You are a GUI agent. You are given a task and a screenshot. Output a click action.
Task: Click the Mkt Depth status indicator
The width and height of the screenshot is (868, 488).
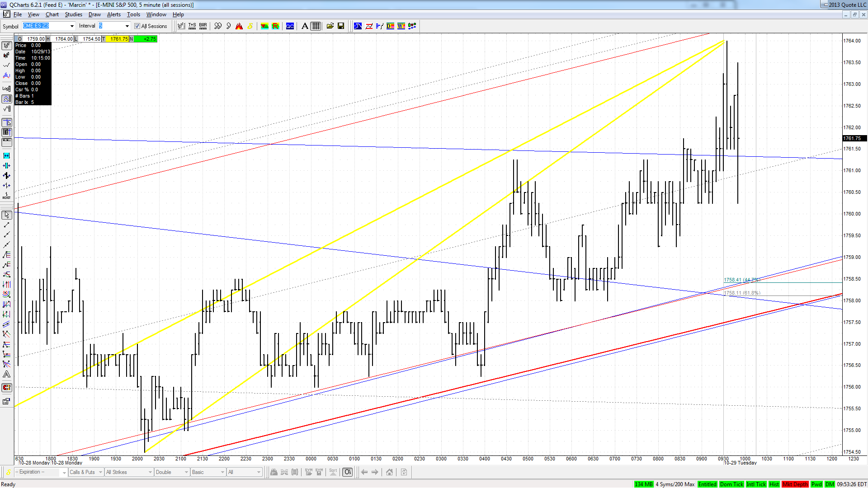(795, 484)
